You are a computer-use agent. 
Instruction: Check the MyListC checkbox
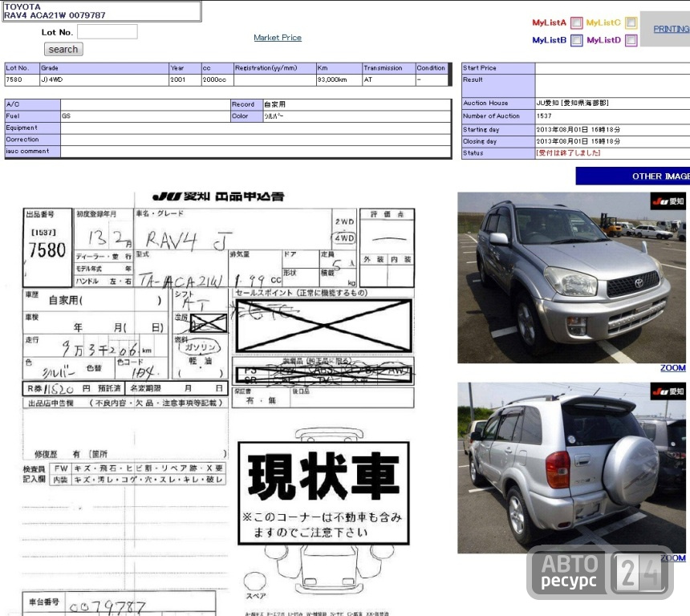point(631,22)
